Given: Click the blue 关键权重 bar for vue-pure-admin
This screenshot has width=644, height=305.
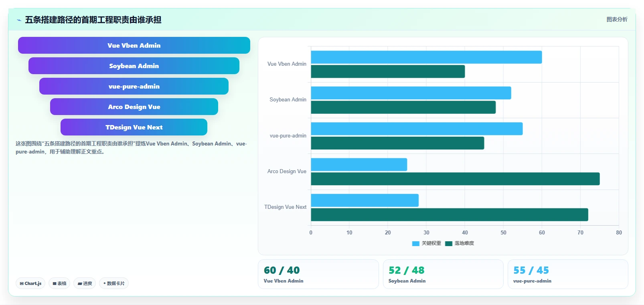Looking at the screenshot, I should pyautogui.click(x=417, y=129).
